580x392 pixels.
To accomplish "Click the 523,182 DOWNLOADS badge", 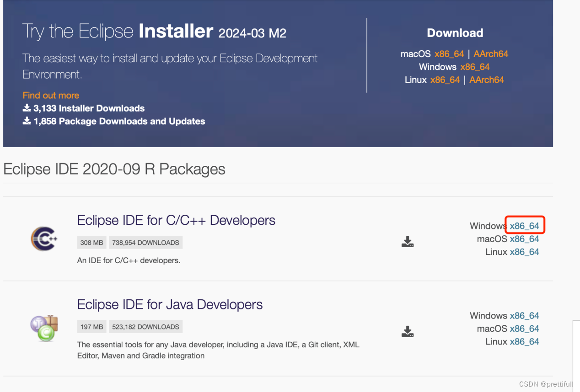I will tap(145, 327).
